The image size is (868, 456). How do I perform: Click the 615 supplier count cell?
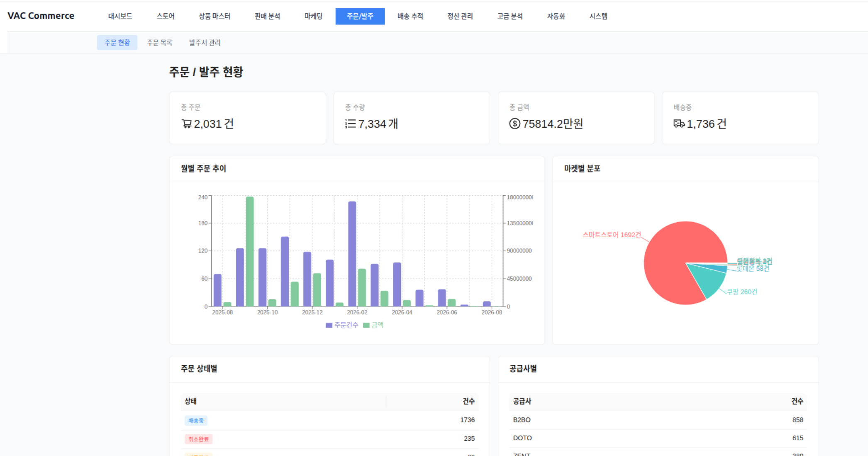coord(797,438)
